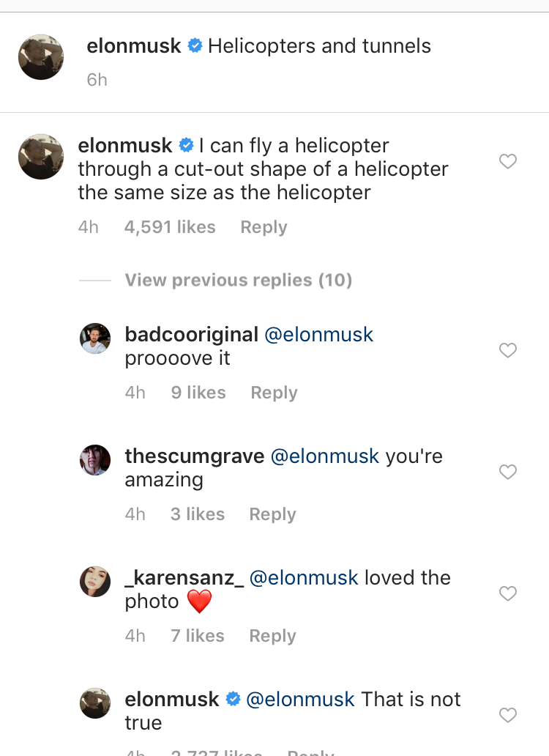
Task: Expand View previous replies (10)
Action: 239,280
